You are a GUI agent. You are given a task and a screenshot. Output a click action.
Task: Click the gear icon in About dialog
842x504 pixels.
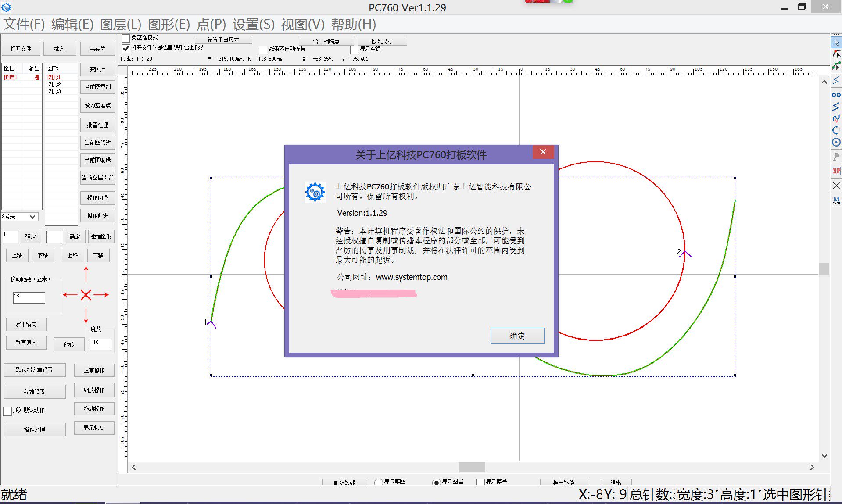point(315,192)
